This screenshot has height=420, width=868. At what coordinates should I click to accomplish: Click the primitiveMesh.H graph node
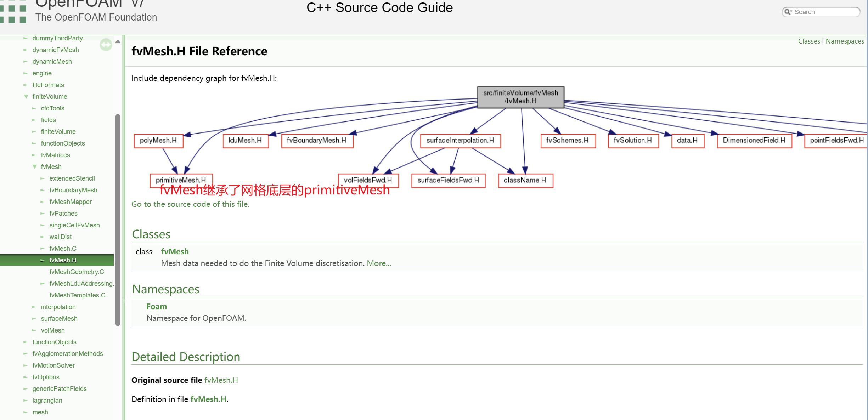pyautogui.click(x=181, y=180)
